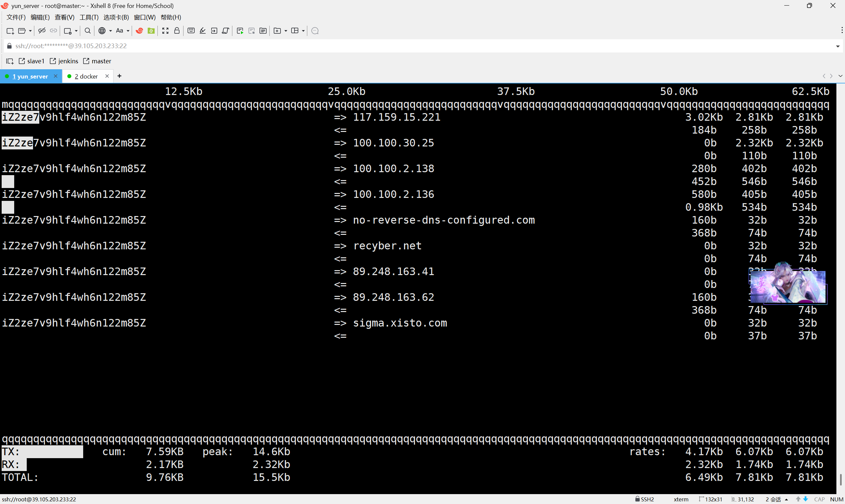Open the chat bubble icon in toolbar
This screenshot has width=845, height=504.
(315, 31)
